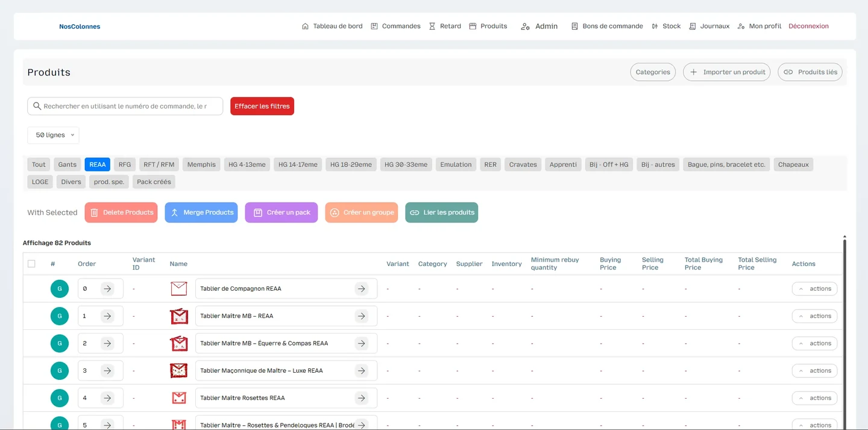
Task: Click green G badge in Tablier Maître Rosettes REAA row
Action: (x=60, y=398)
